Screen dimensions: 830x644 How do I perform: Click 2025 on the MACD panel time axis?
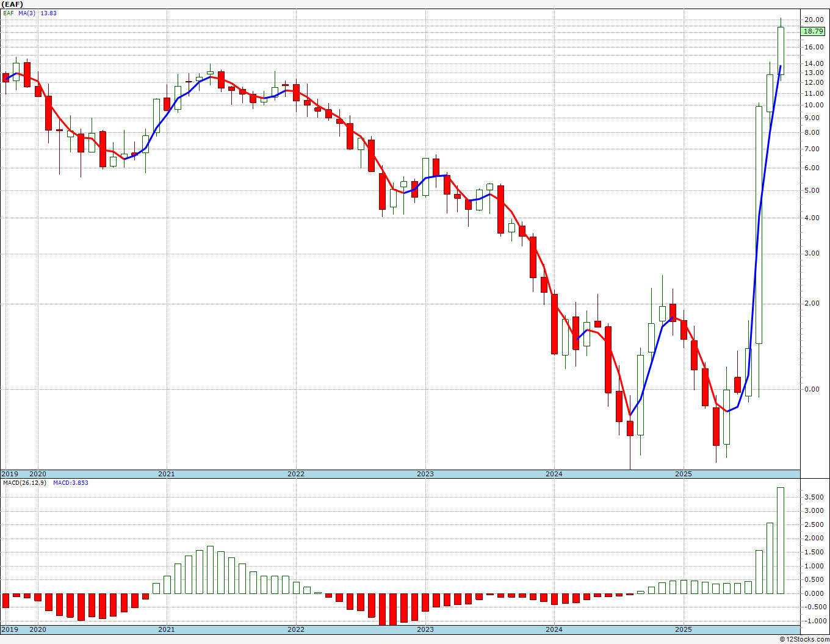[684, 629]
